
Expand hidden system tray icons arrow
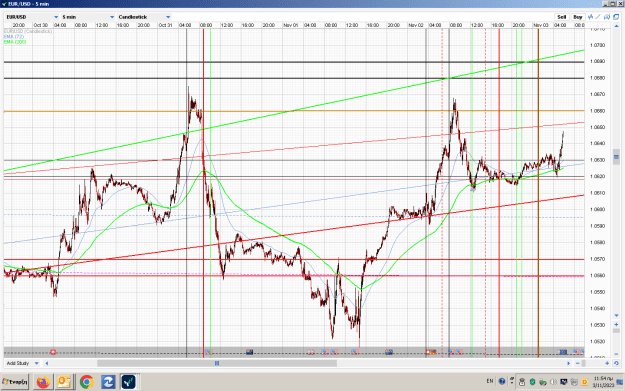512,383
